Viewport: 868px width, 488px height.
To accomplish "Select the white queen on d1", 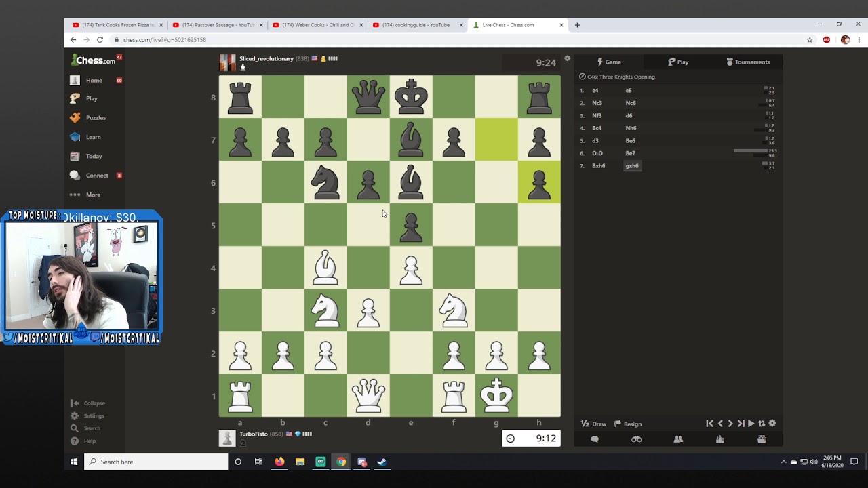I will (368, 396).
